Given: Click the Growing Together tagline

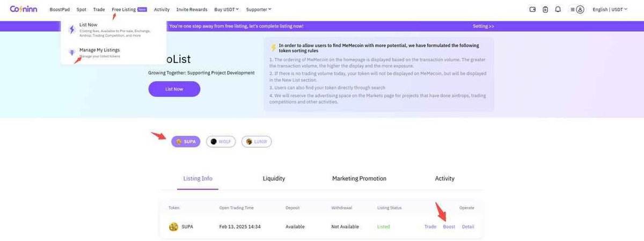Looking at the screenshot, I should pos(201,72).
